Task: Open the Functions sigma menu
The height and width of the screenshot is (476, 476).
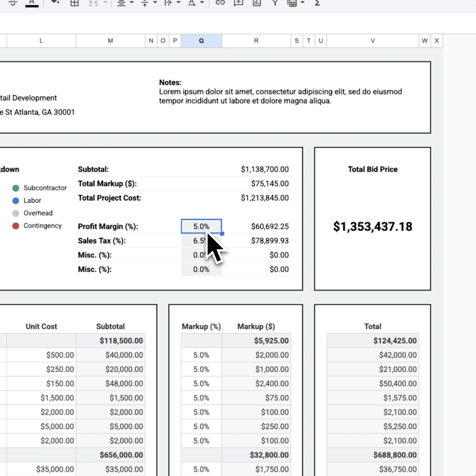Action: tap(316, 3)
